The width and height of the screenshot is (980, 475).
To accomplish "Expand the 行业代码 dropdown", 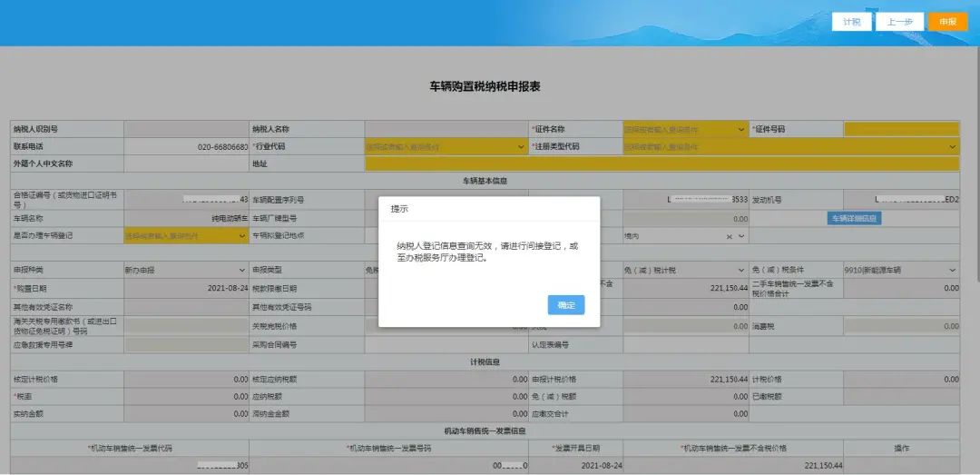I will coord(446,147).
